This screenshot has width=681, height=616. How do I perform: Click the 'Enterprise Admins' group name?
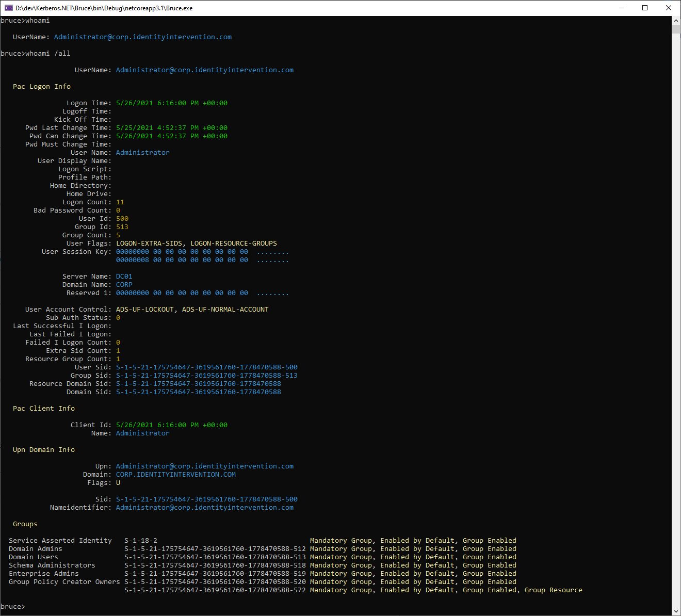[44, 574]
